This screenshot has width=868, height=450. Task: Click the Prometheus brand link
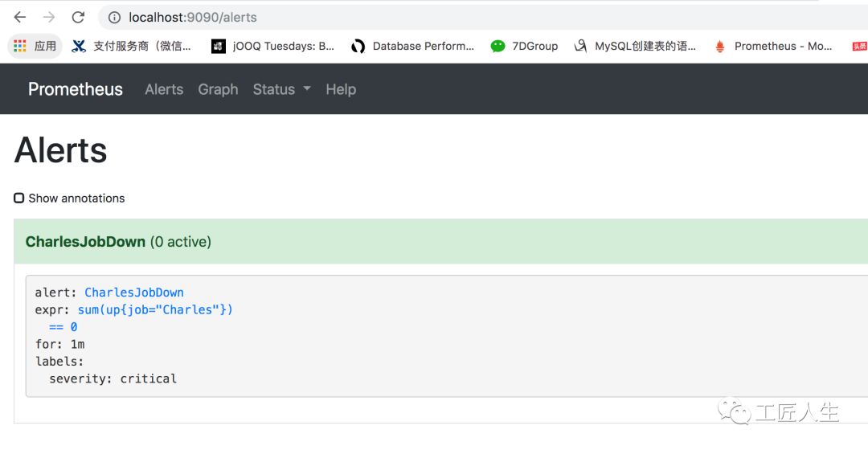coord(76,89)
